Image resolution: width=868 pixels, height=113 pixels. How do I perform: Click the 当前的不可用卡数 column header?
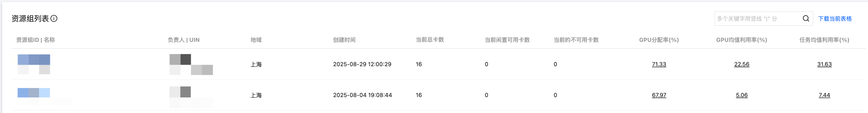click(x=576, y=40)
